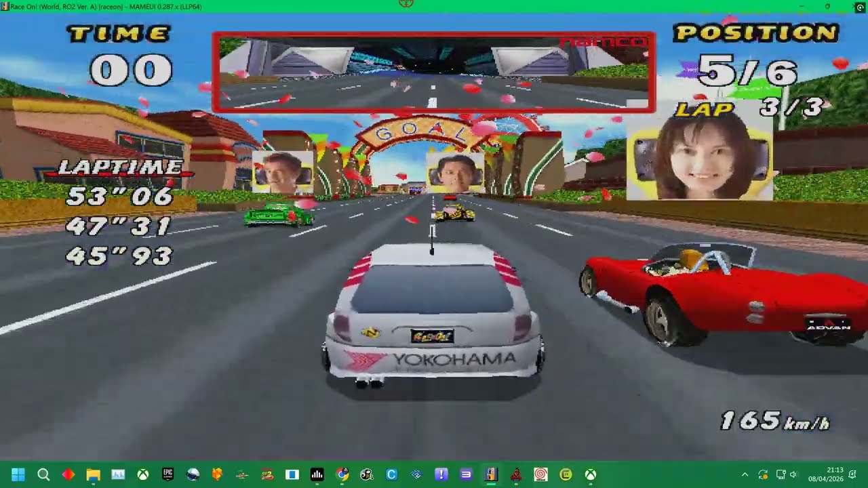The width and height of the screenshot is (868, 488).
Task: Open taskbar Search magnifier
Action: 43,474
